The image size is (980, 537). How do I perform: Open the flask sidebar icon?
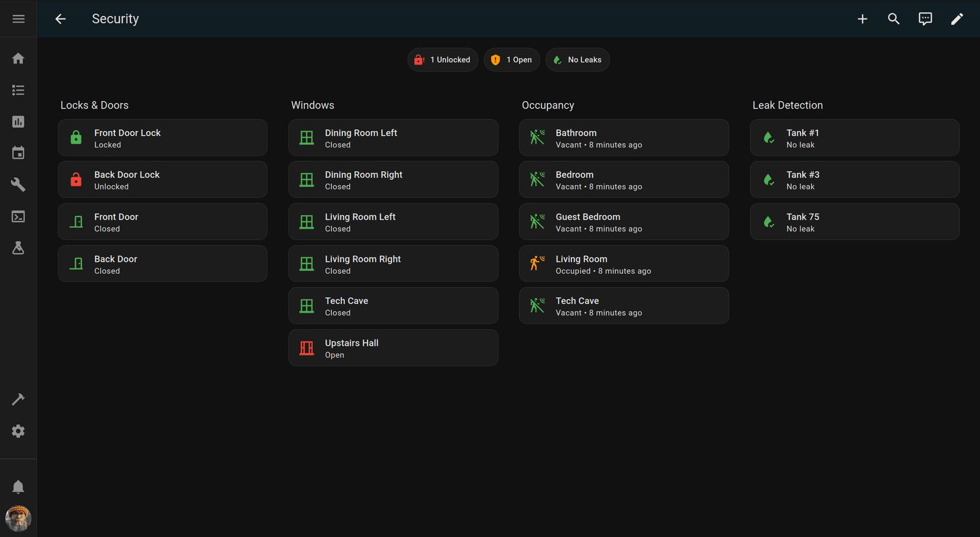pyautogui.click(x=18, y=248)
